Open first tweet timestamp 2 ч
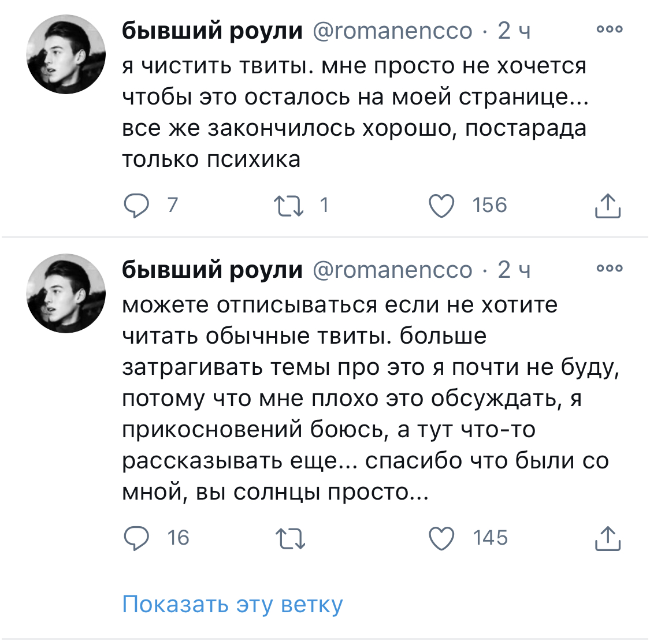 [x=514, y=31]
